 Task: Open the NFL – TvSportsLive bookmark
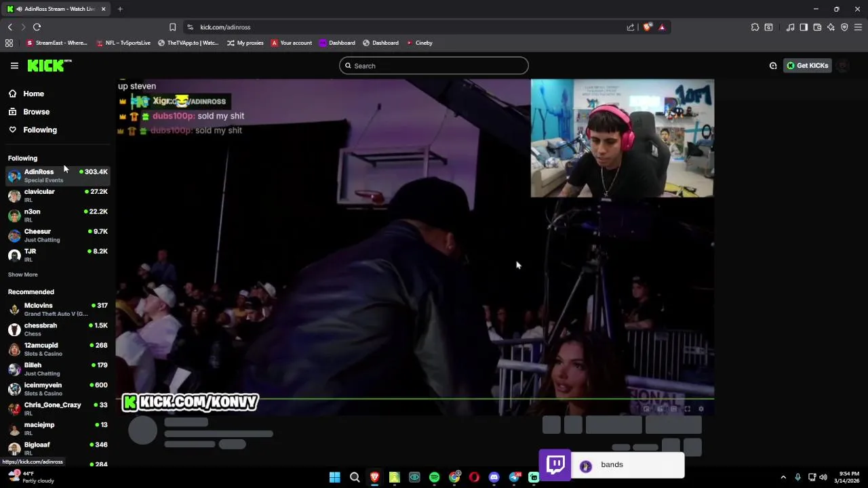(123, 43)
